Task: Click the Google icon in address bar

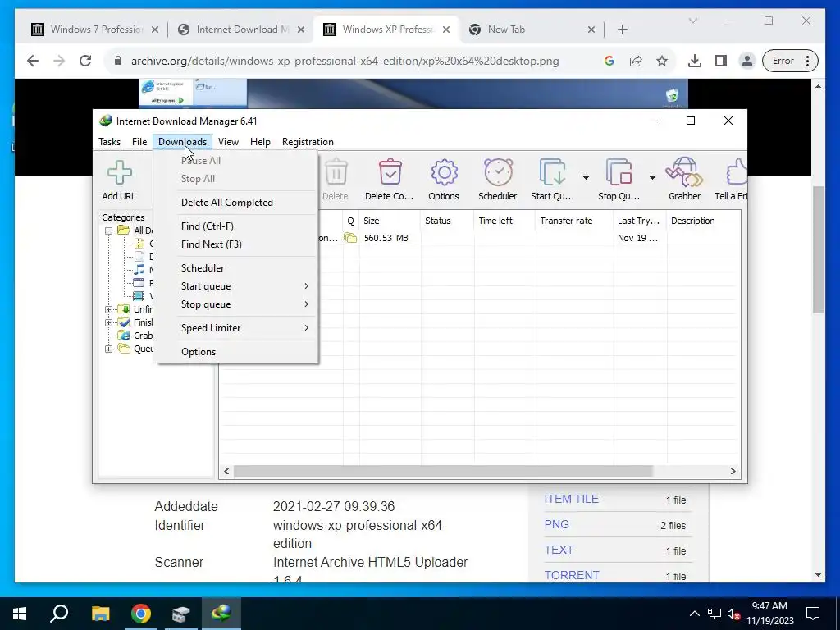Action: (609, 61)
